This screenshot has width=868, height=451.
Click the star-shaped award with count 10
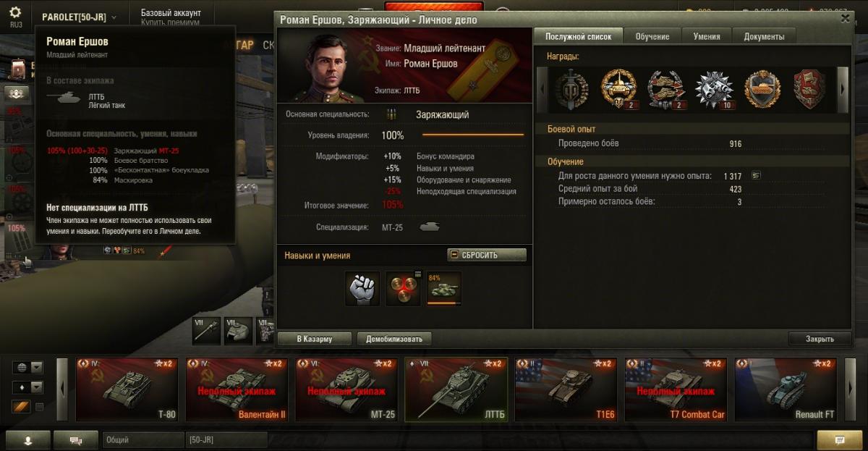pos(714,90)
